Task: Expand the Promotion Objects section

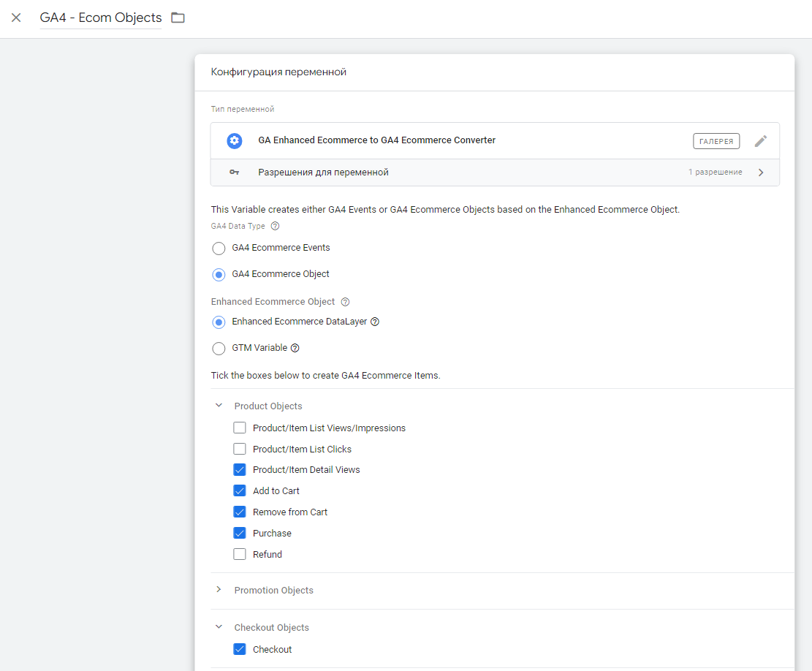Action: pos(219,590)
